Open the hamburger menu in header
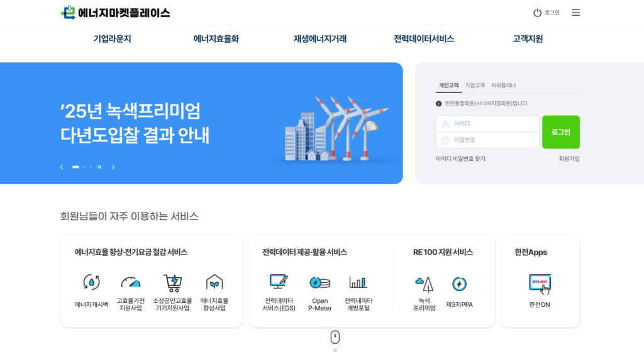Image resolution: width=644 pixels, height=352 pixels. (x=575, y=13)
